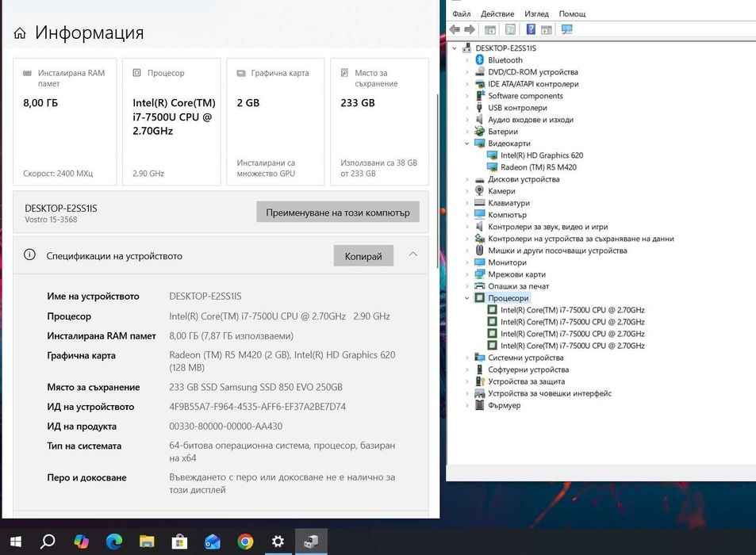Select Intel(R) HD Graphics 620 device
Image resolution: width=756 pixels, height=555 pixels.
(x=542, y=155)
